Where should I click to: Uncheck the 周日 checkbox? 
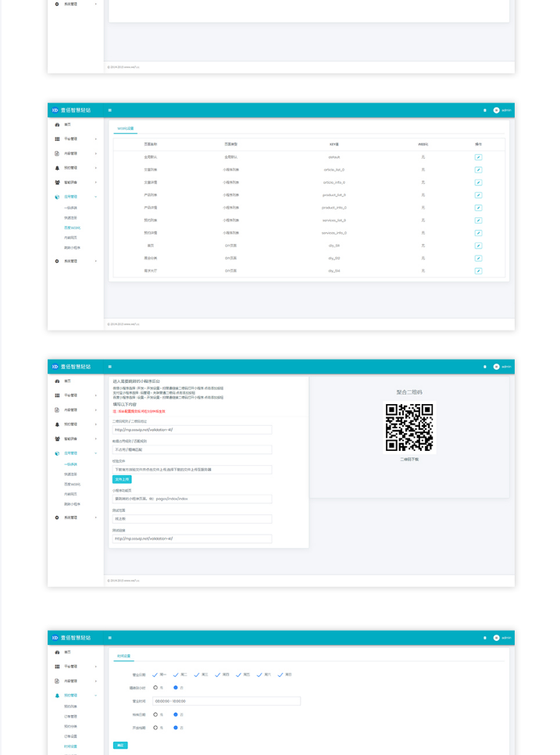pyautogui.click(x=280, y=674)
